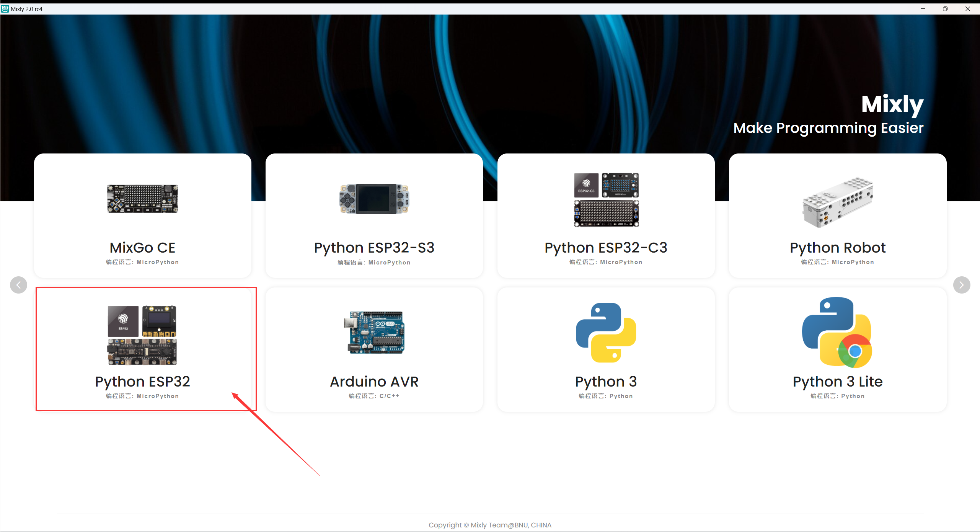
Task: Launch the Python ESP32-C3 environment
Action: (x=606, y=214)
